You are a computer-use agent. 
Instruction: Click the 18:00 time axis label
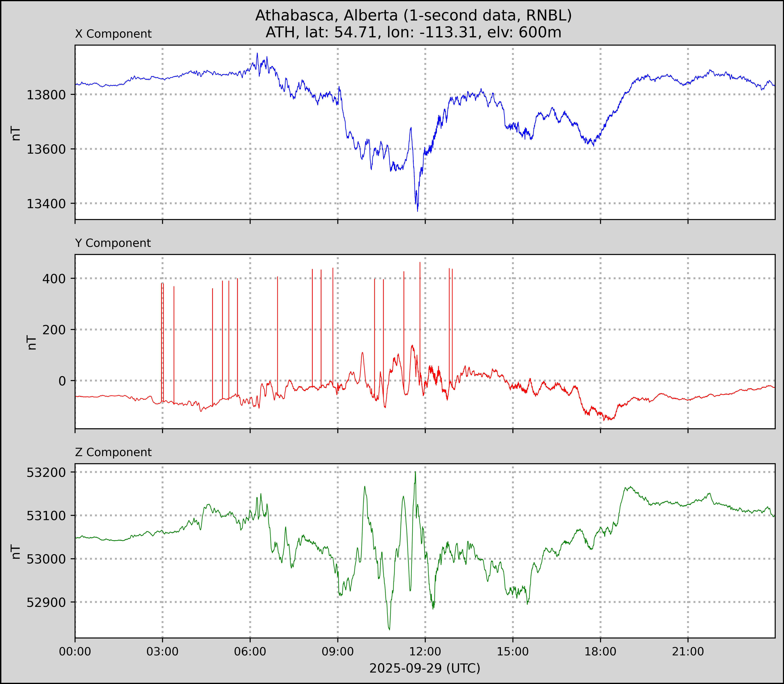click(600, 651)
